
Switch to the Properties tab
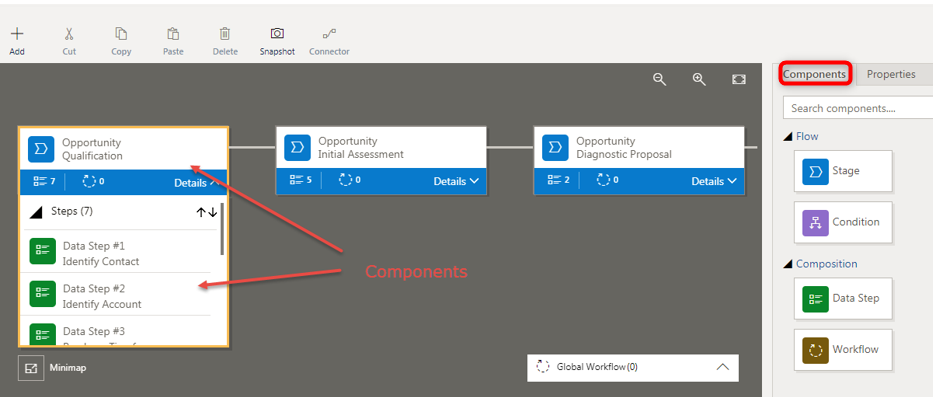[891, 74]
